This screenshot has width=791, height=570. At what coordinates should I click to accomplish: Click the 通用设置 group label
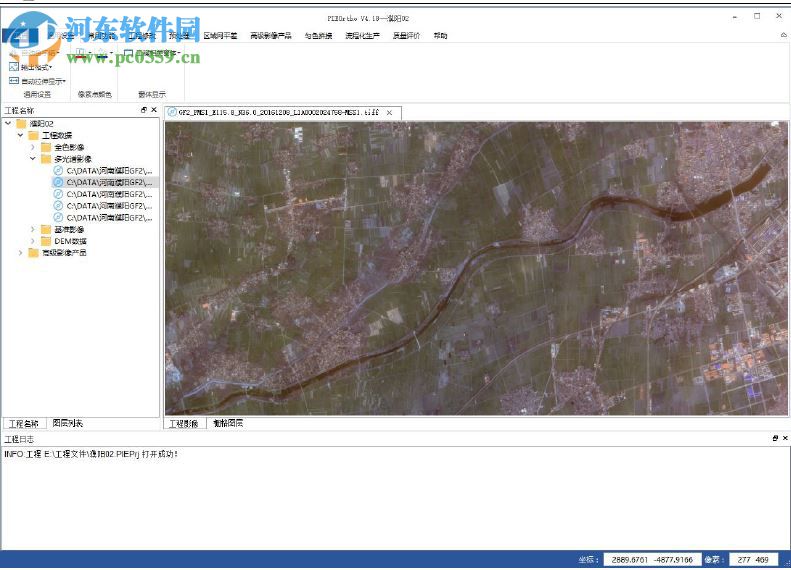tap(37, 94)
